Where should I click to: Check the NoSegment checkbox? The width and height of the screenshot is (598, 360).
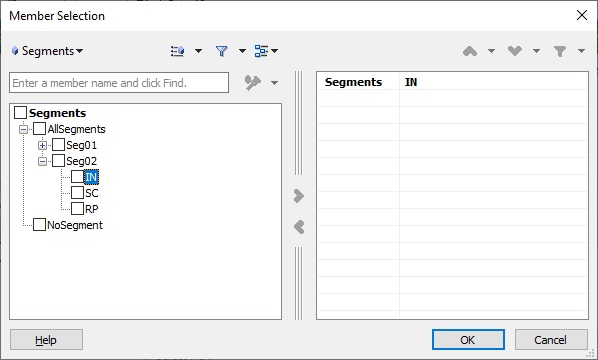click(x=39, y=225)
